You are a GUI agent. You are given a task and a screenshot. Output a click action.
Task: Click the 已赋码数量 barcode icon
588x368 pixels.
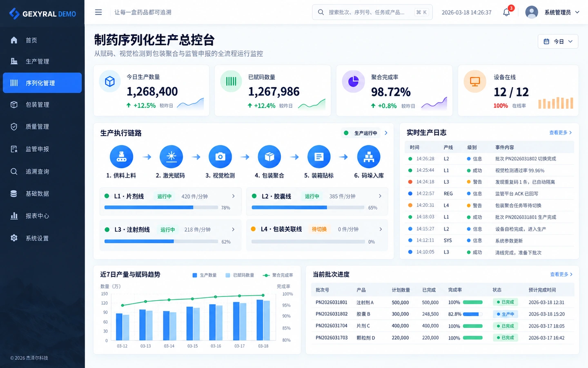tap(231, 81)
